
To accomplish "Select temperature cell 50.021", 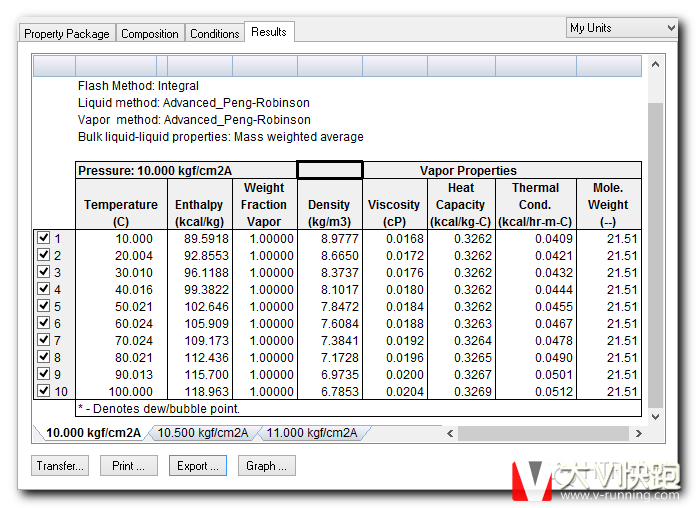I will point(121,306).
